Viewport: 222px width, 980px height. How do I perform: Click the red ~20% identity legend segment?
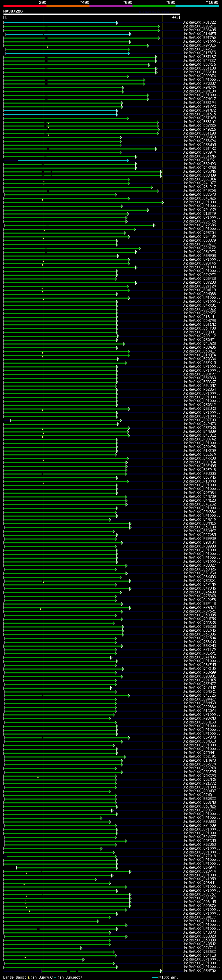(25, 6)
